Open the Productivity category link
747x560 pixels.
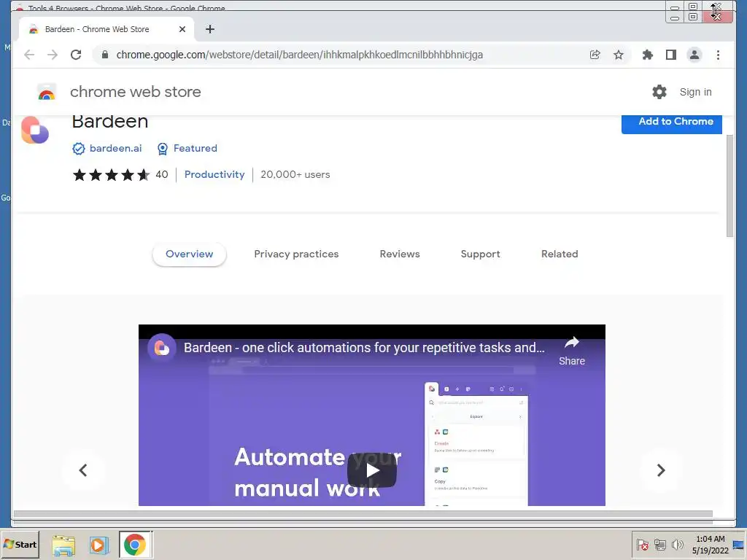pyautogui.click(x=214, y=174)
